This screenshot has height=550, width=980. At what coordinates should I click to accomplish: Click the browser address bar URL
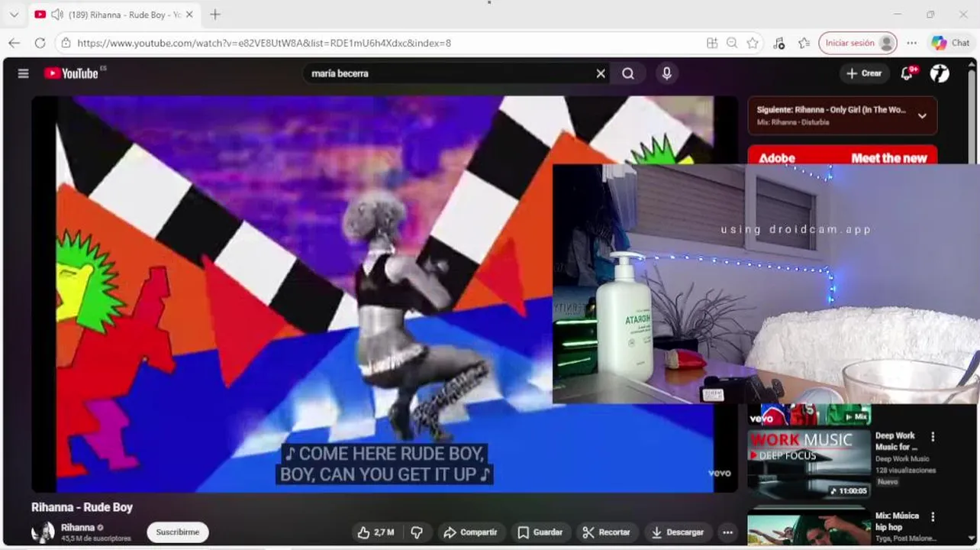[264, 43]
